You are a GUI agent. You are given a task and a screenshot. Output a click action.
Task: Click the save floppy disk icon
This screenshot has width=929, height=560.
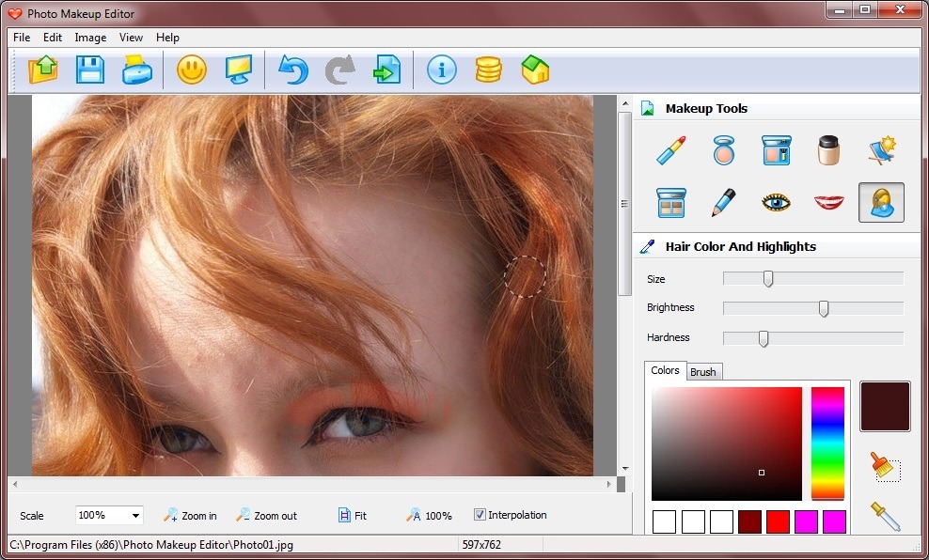pos(90,70)
